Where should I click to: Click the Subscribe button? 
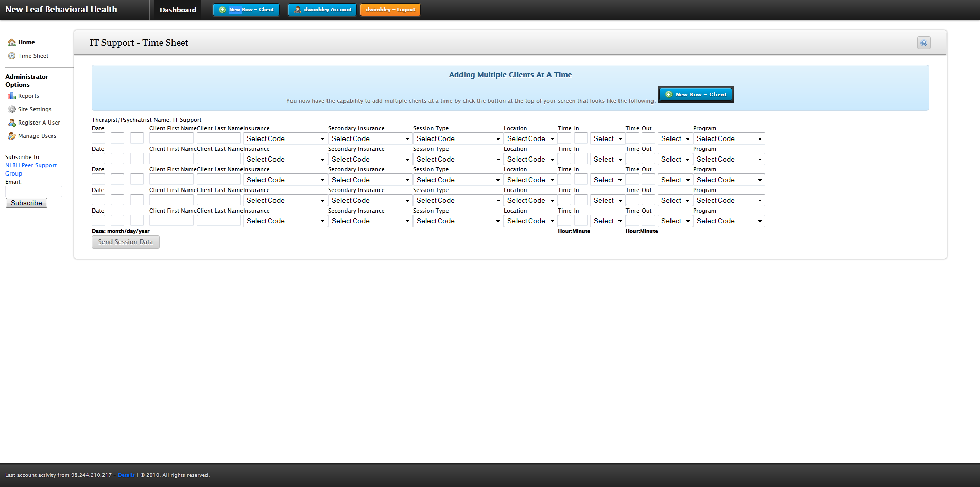(x=26, y=203)
